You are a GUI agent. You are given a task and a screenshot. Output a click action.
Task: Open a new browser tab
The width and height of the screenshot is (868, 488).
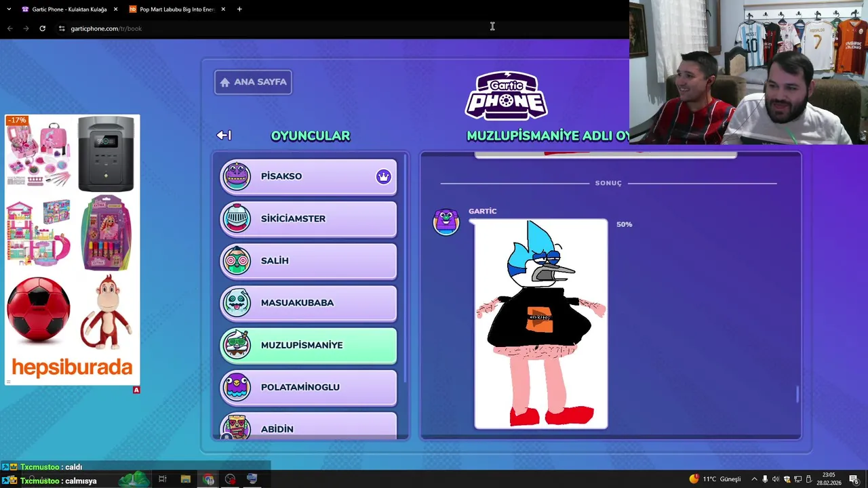click(239, 9)
